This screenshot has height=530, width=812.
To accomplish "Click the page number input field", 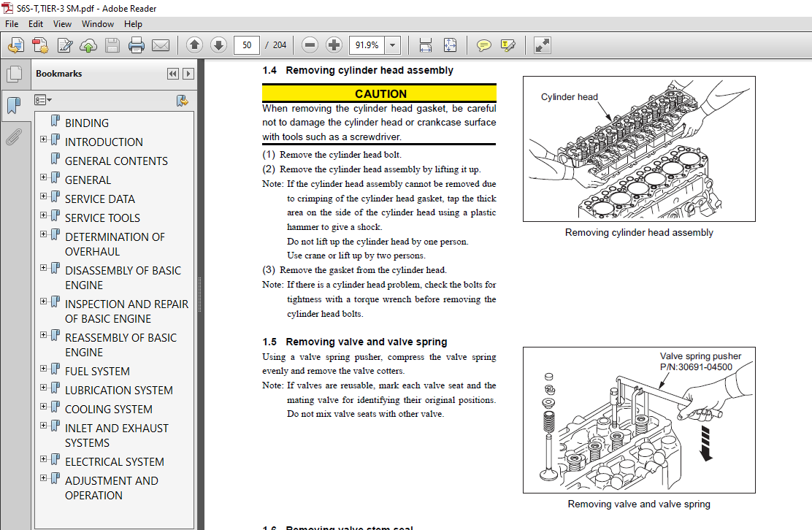I will tap(247, 45).
